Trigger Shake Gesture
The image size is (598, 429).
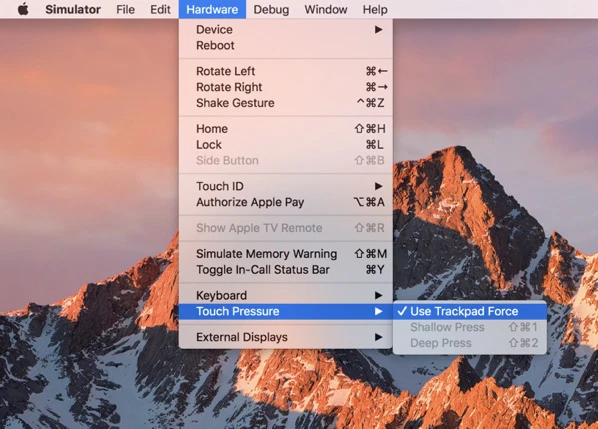coord(286,103)
